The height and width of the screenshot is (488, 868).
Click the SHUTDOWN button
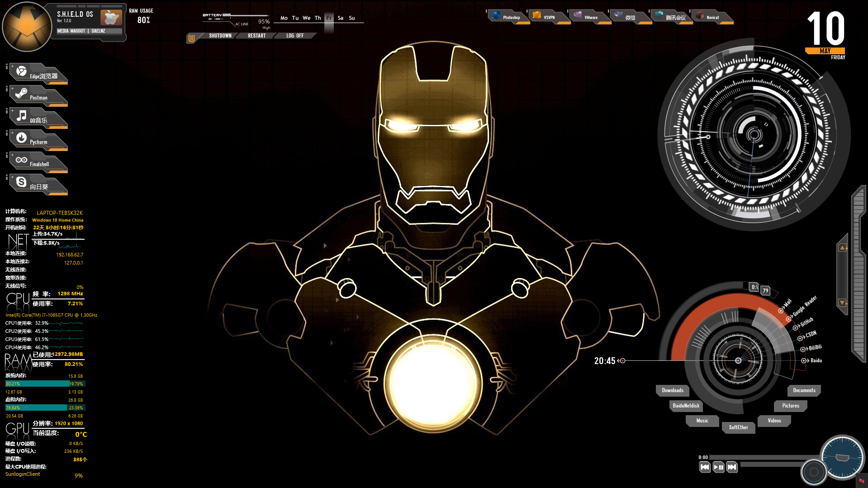220,36
